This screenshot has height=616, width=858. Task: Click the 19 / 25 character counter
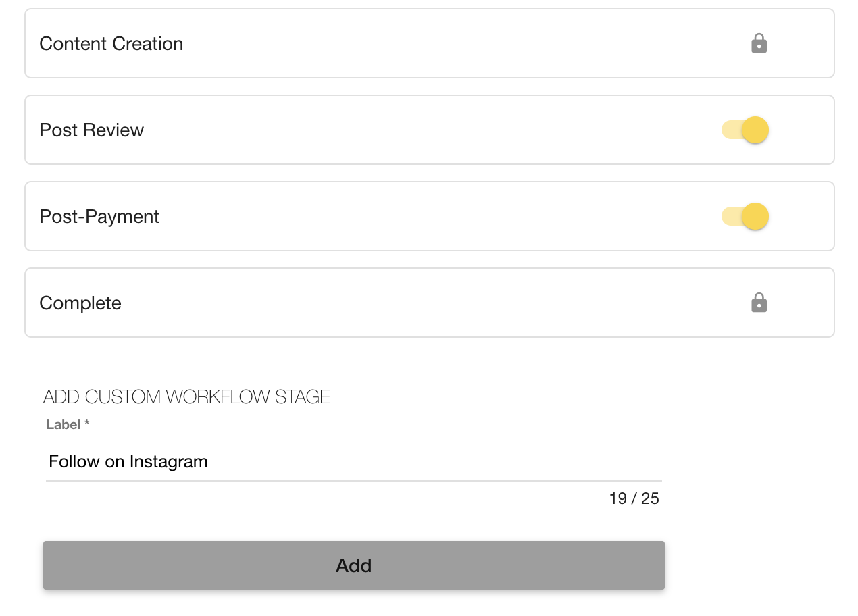634,498
